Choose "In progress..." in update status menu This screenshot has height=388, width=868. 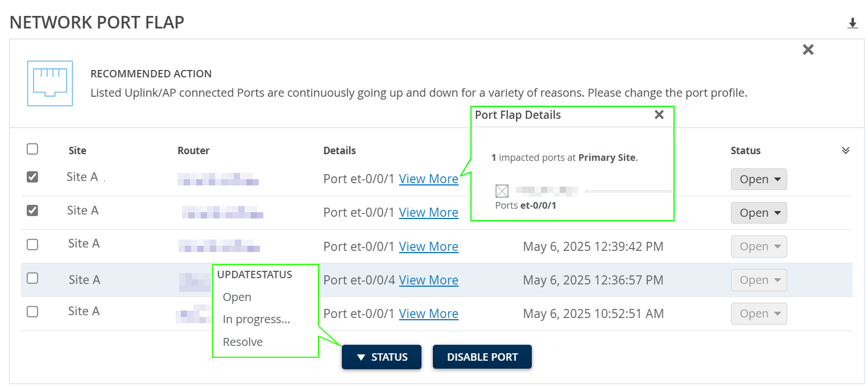point(257,319)
